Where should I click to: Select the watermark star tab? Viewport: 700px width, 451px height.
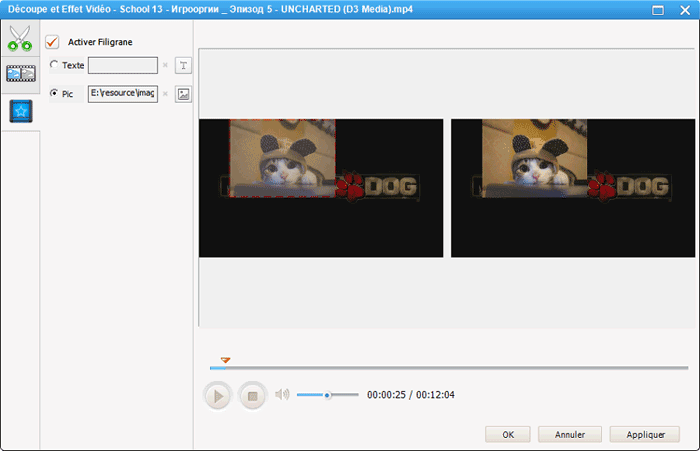[x=21, y=111]
